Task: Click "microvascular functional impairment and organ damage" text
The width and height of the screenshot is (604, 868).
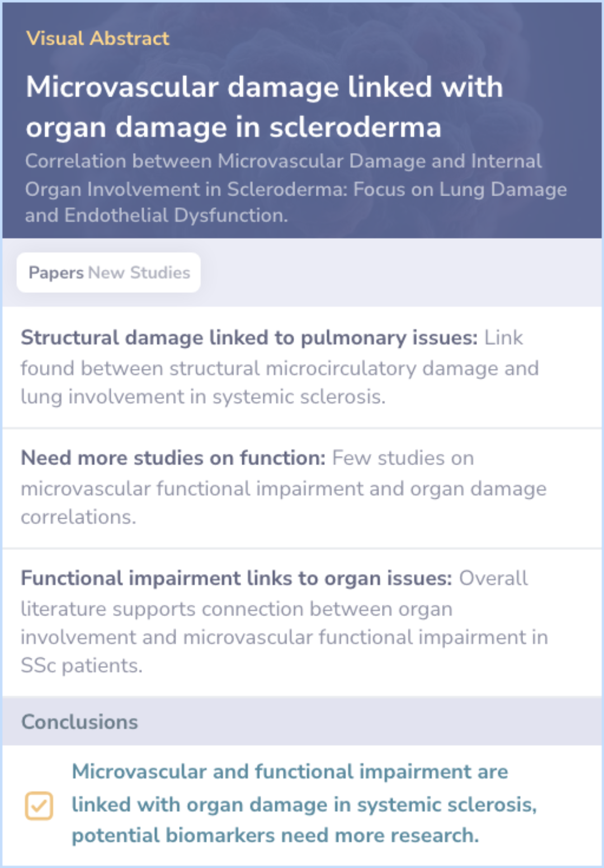Action: pos(284,488)
